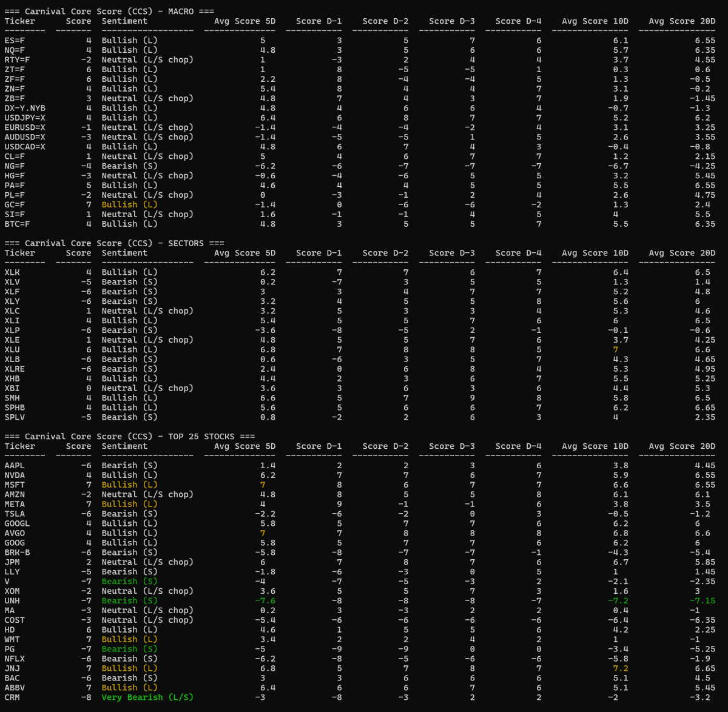
Task: Click the AVGO ticker
Action: click(15, 534)
